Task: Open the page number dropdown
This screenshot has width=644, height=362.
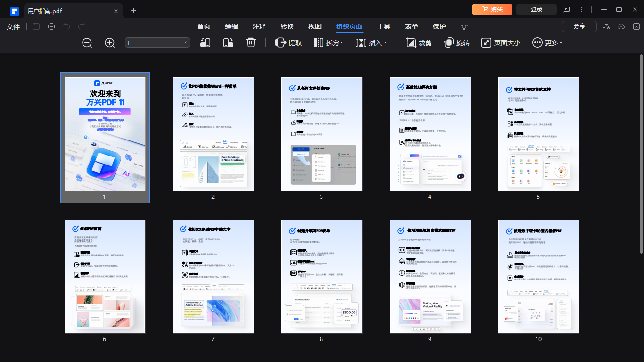Action: (x=157, y=43)
